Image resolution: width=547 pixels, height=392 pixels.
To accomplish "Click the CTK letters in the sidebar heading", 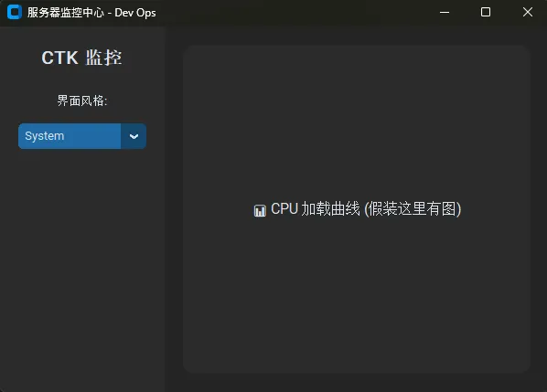I will coord(59,58).
